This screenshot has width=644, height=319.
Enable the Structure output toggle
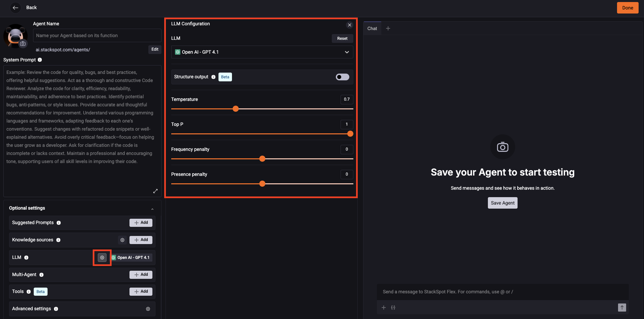tap(342, 77)
